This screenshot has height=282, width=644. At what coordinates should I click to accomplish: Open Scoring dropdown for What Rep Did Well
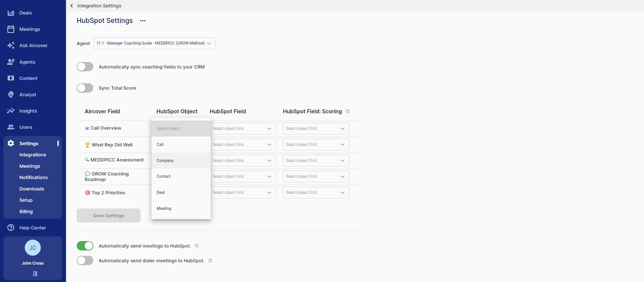[316, 144]
